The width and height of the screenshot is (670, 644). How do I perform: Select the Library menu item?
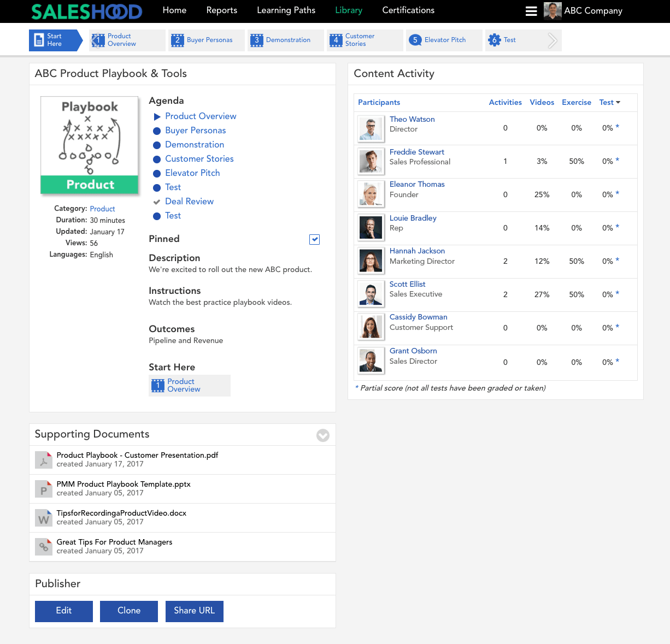coord(349,10)
